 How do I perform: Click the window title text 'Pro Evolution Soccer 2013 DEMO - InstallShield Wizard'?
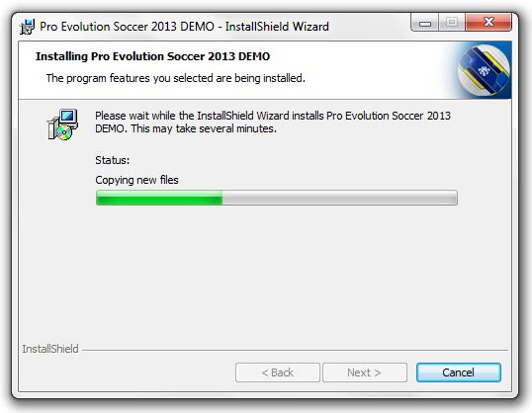[184, 27]
